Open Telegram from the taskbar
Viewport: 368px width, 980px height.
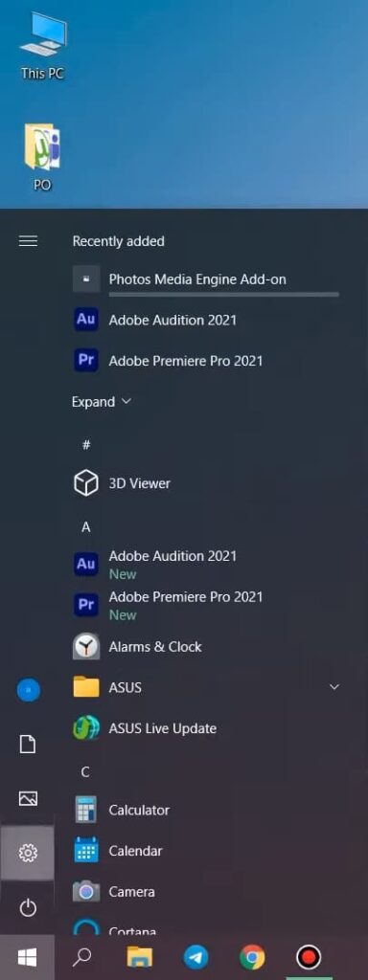195,957
